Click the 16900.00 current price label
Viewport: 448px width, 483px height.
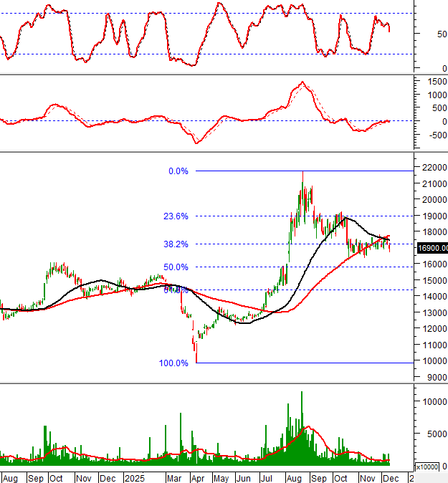click(x=432, y=248)
